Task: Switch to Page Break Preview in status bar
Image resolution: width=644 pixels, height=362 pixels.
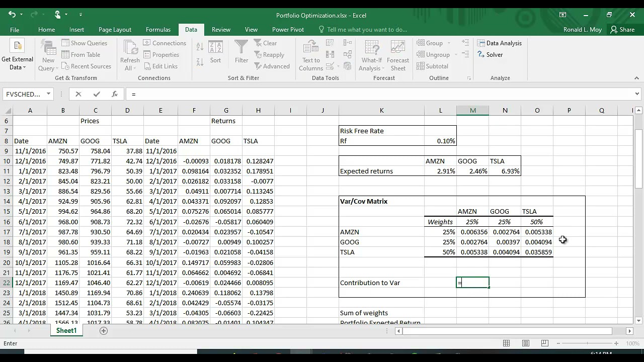Action: click(x=544, y=343)
